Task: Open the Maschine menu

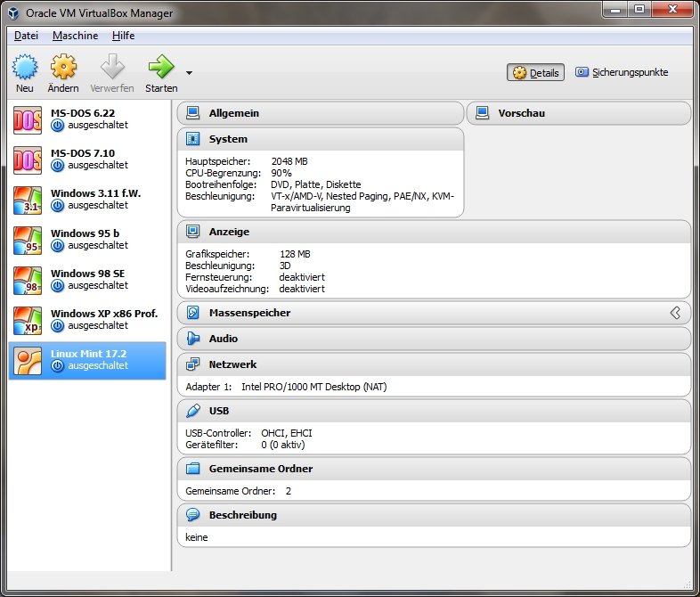Action: [x=75, y=36]
